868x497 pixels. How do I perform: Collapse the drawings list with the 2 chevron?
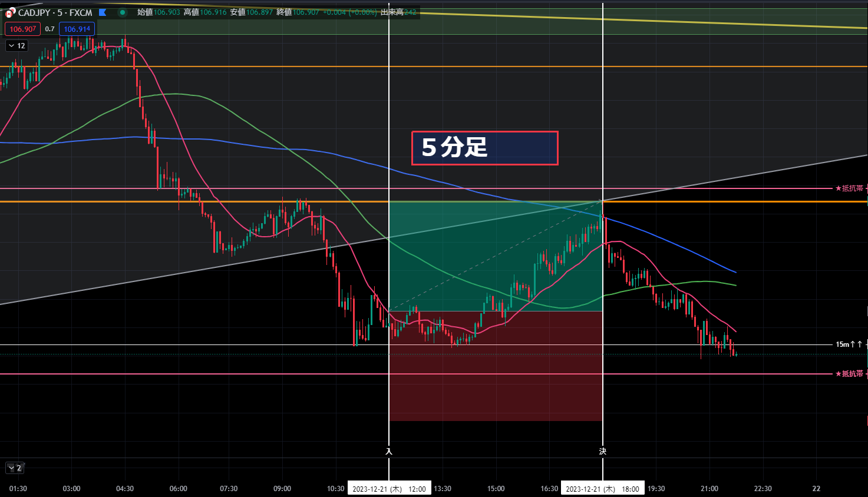15,468
